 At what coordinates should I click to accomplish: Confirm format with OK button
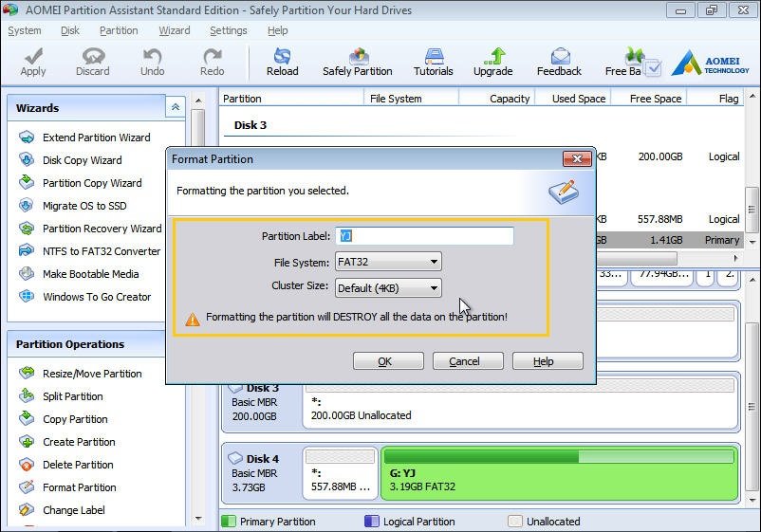pos(388,361)
